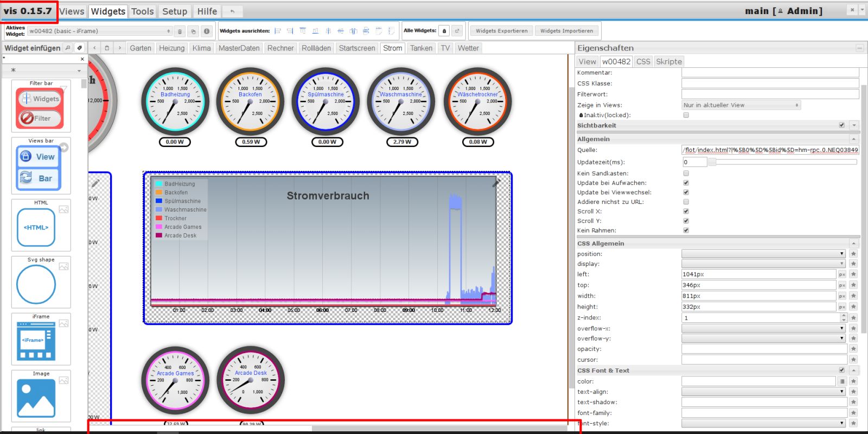Go to the previous view tab arrow
Screen dimensions: 868x434
pos(94,48)
